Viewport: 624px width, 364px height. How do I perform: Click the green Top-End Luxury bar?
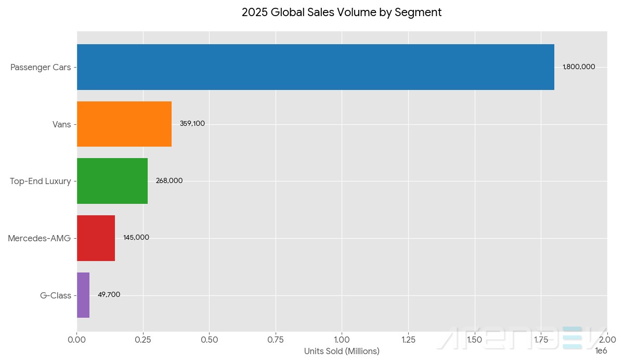(x=112, y=181)
